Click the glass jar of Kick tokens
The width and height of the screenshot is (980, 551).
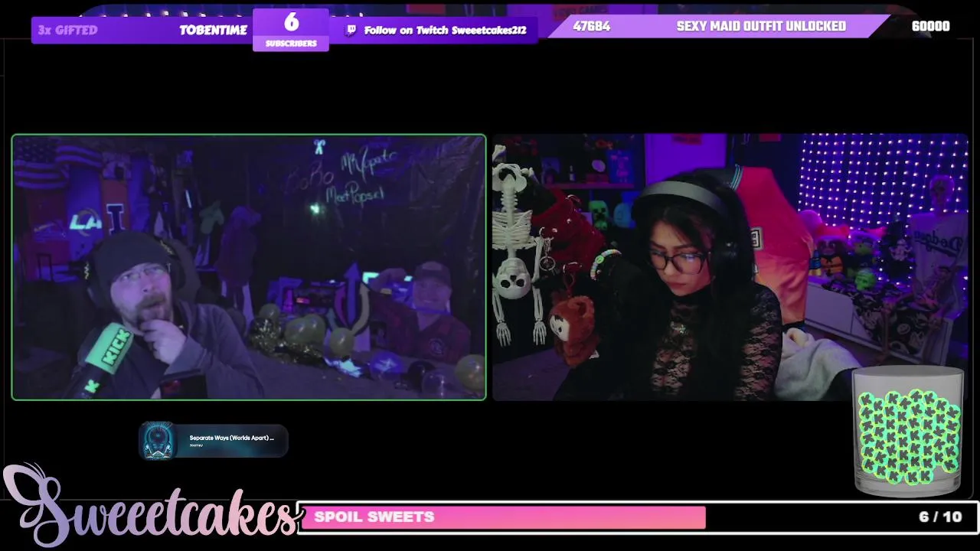(908, 431)
